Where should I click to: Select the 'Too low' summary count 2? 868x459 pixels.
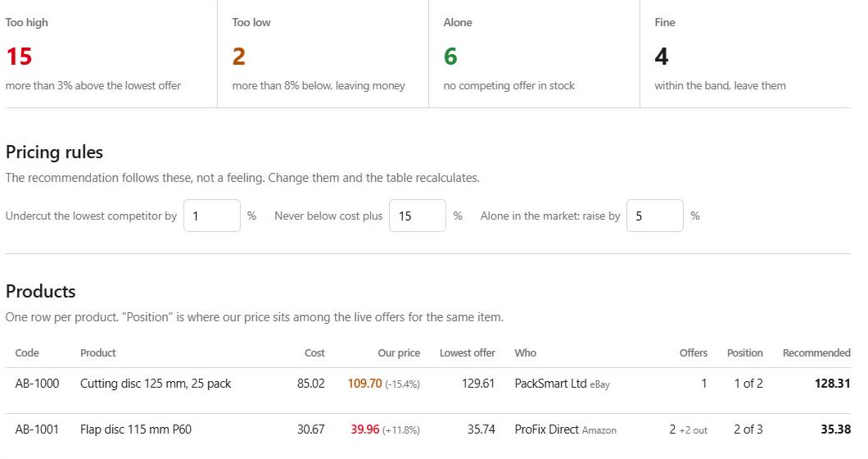point(238,57)
